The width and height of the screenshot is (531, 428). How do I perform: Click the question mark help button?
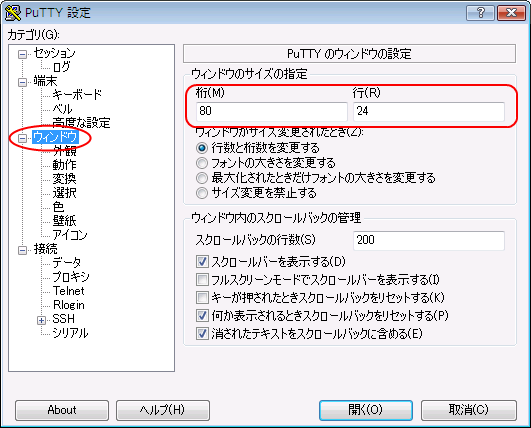click(480, 13)
